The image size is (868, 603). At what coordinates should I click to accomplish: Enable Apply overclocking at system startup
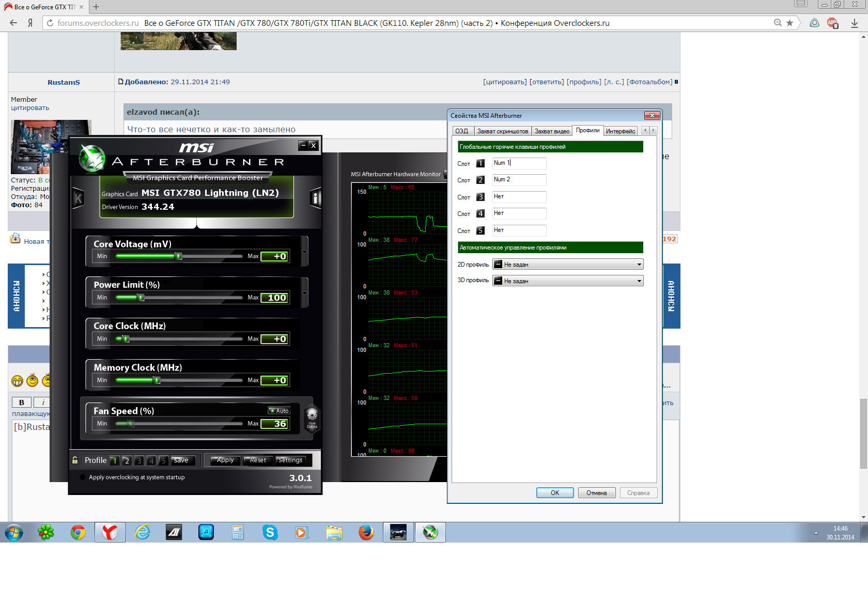tap(83, 477)
